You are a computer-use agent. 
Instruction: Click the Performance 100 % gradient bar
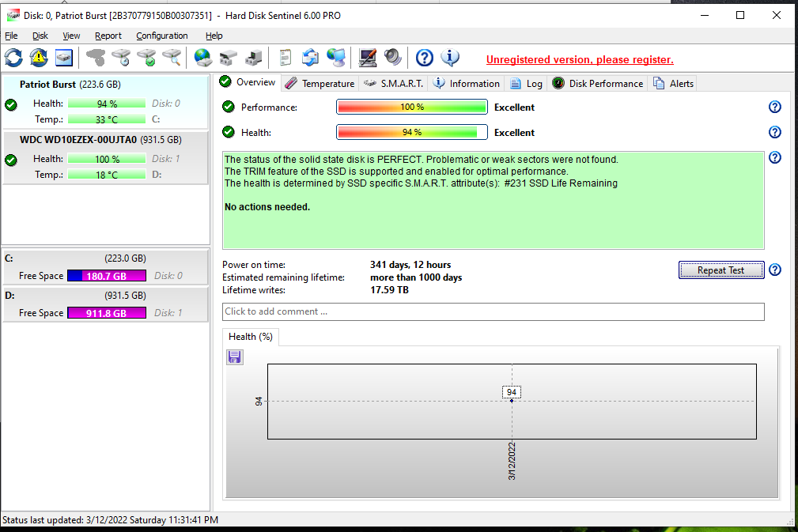pos(412,107)
